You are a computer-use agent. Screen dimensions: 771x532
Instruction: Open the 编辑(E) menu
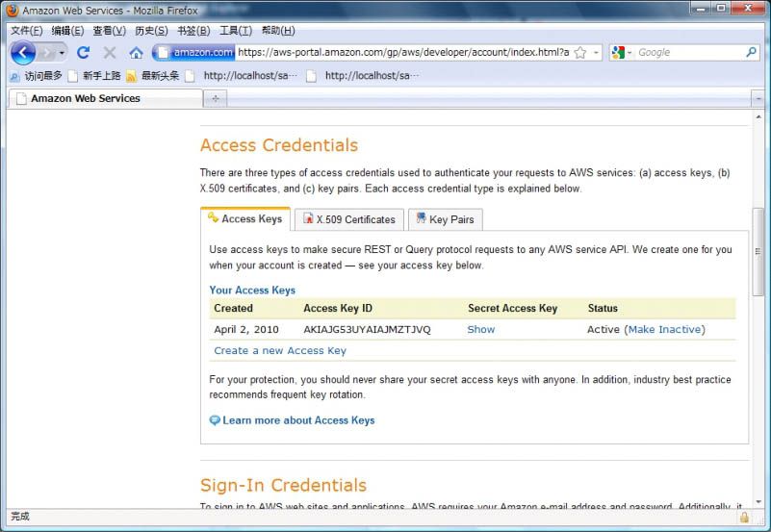[x=67, y=31]
